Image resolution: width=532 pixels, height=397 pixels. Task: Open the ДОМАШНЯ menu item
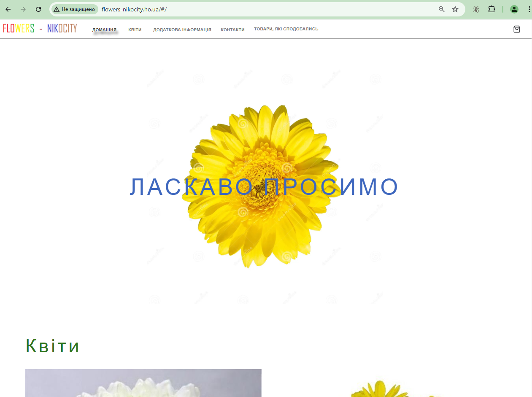pos(105,30)
